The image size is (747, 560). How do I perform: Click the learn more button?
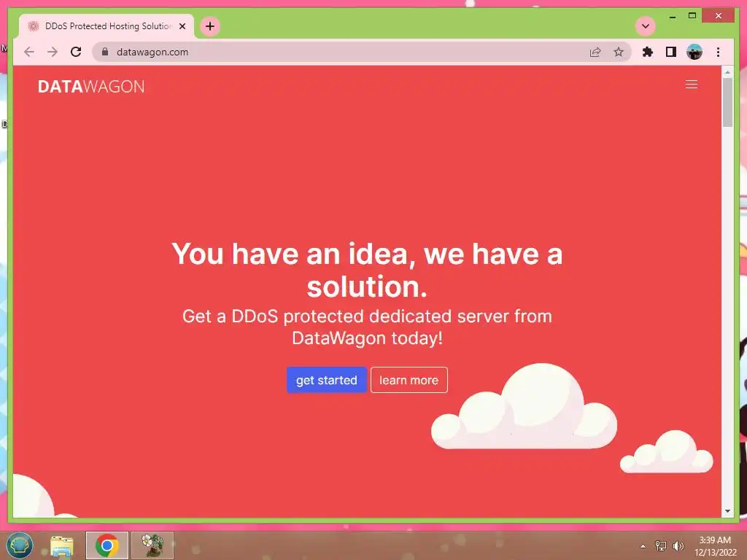click(x=409, y=380)
